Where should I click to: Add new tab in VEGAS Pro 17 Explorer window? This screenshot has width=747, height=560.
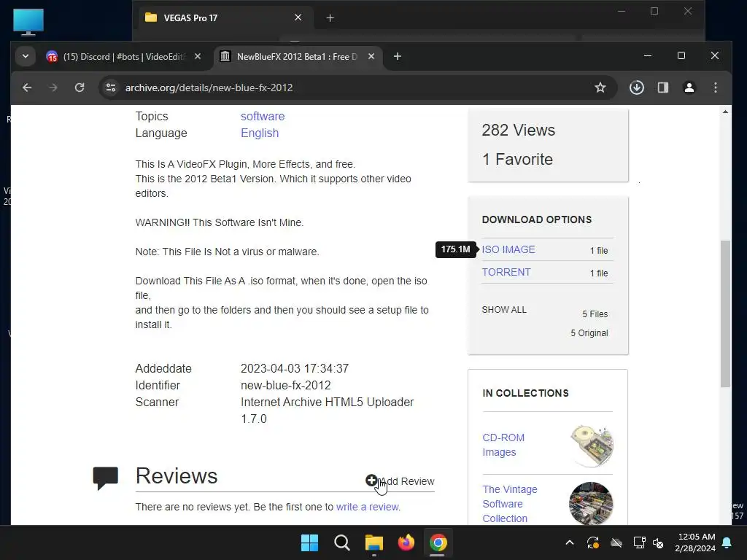tap(330, 18)
